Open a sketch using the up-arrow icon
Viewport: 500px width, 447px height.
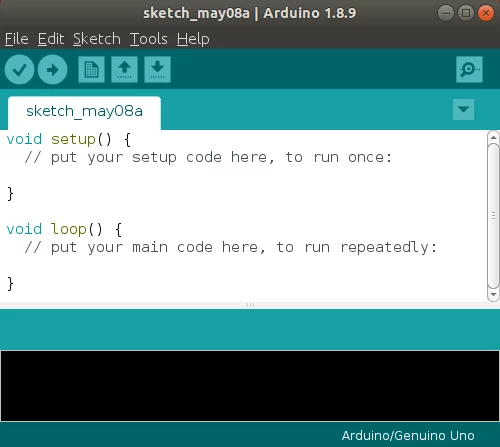pyautogui.click(x=124, y=69)
